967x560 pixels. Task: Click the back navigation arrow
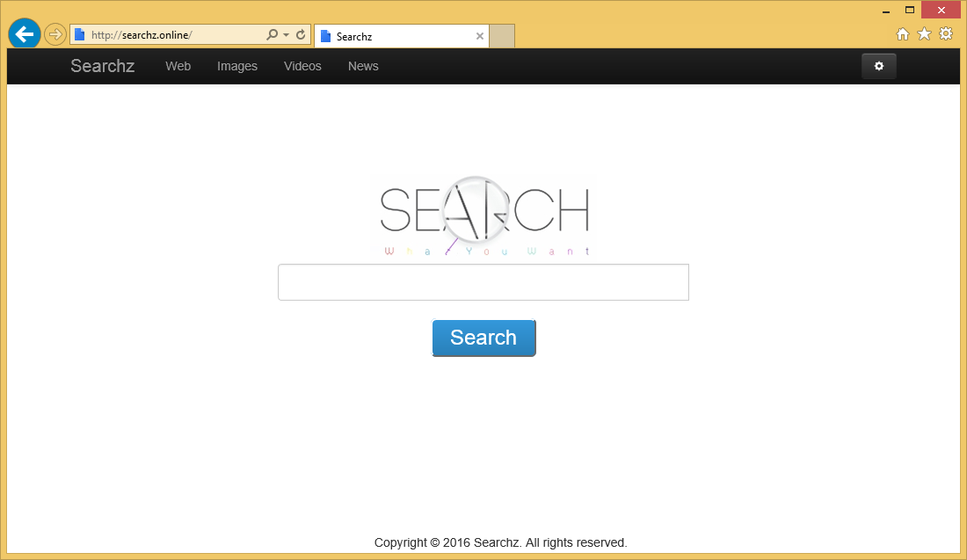(x=24, y=33)
